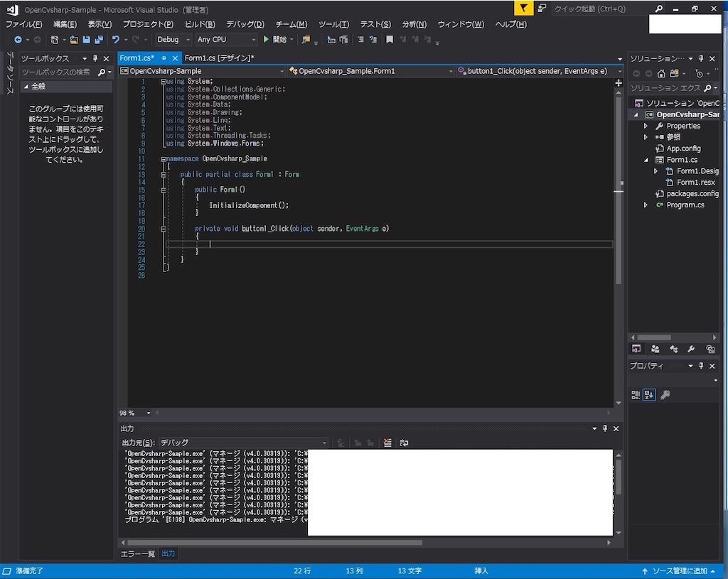The image size is (728, 579).
Task: Click the Property Pages wrench icon
Action: 665,395
